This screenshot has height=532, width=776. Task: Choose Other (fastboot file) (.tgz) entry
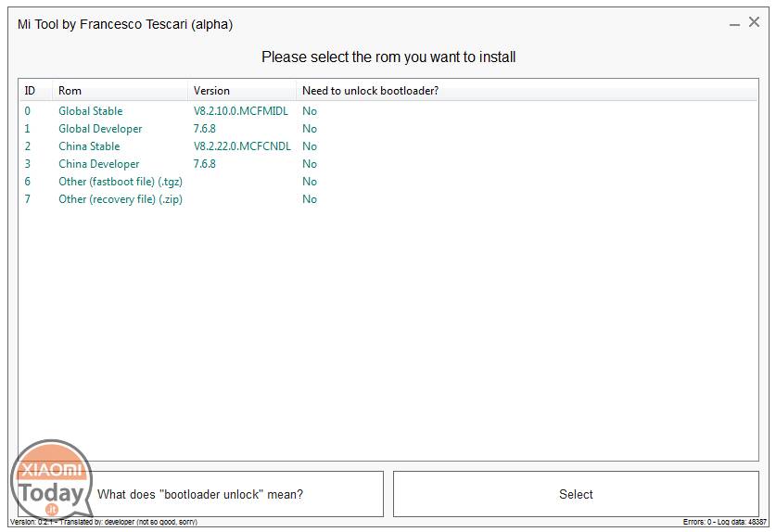pyautogui.click(x=388, y=182)
